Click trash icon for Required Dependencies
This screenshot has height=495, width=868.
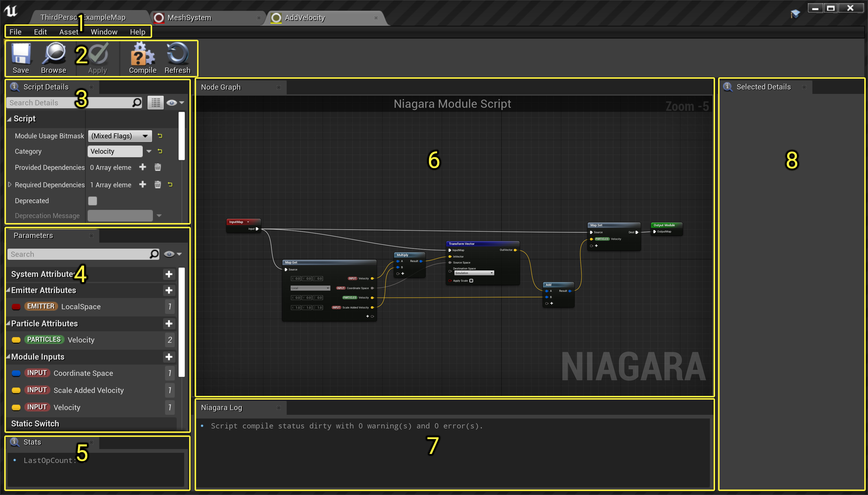(x=158, y=185)
